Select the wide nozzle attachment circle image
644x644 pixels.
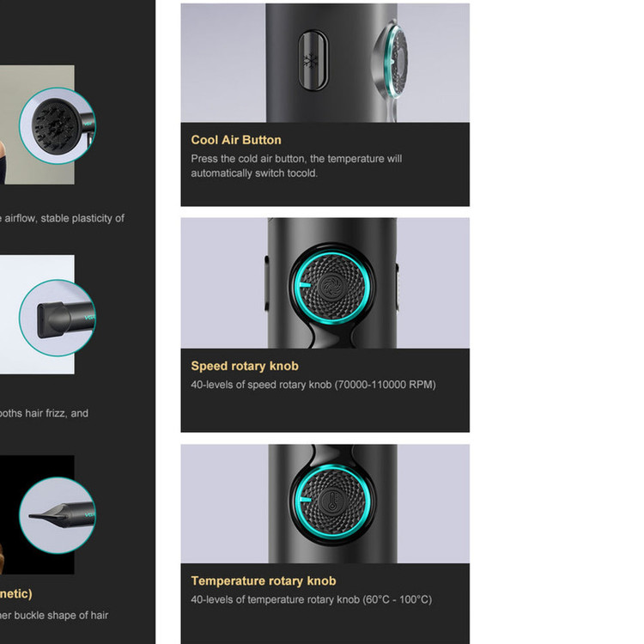click(x=58, y=318)
